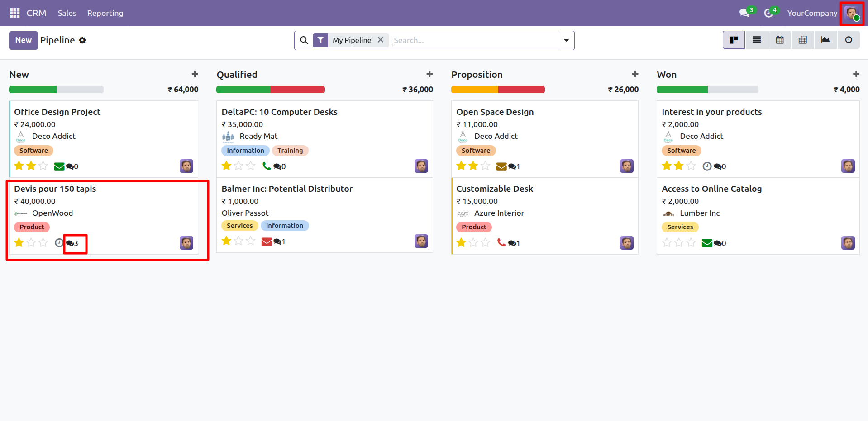Open the Sales menu
This screenshot has width=868, height=421.
tap(67, 13)
